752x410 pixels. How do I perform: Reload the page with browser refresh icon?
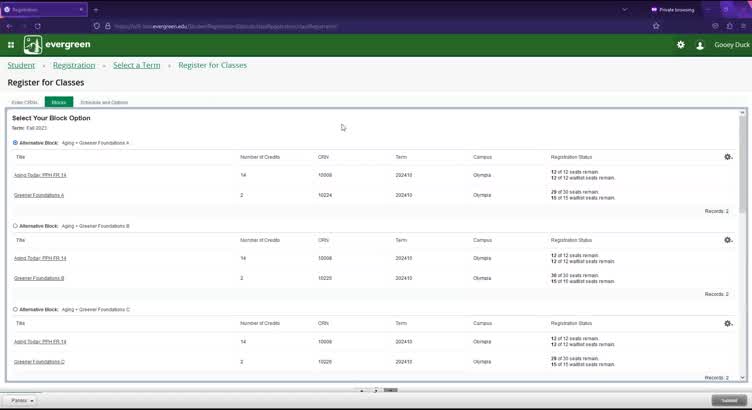[38, 26]
